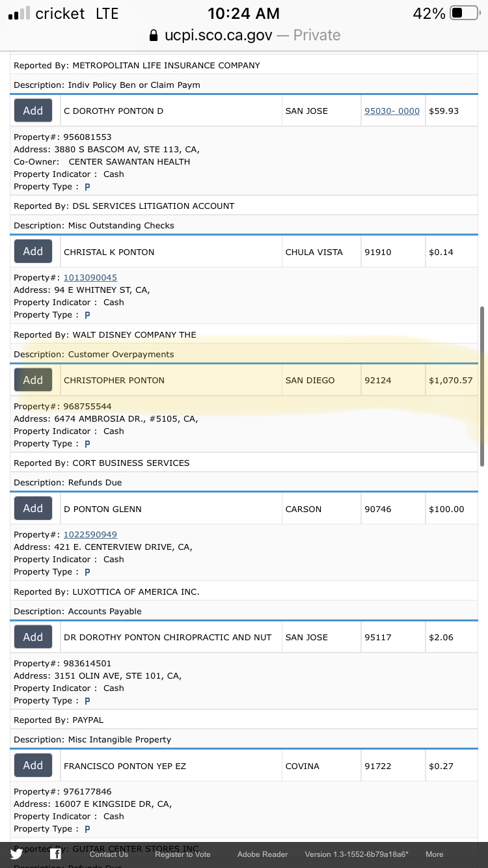Select the D PONTON GLENN name cell
This screenshot has height=868, width=488.
pyautogui.click(x=171, y=509)
